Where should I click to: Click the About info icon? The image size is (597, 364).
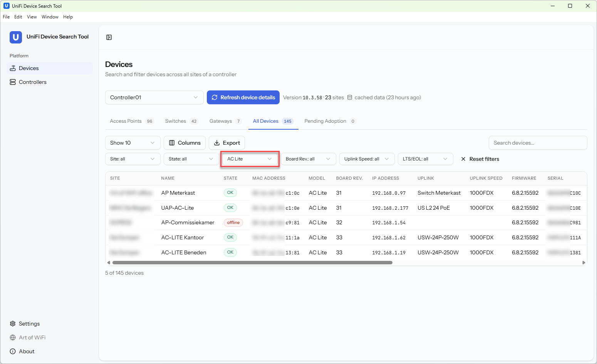pos(13,351)
